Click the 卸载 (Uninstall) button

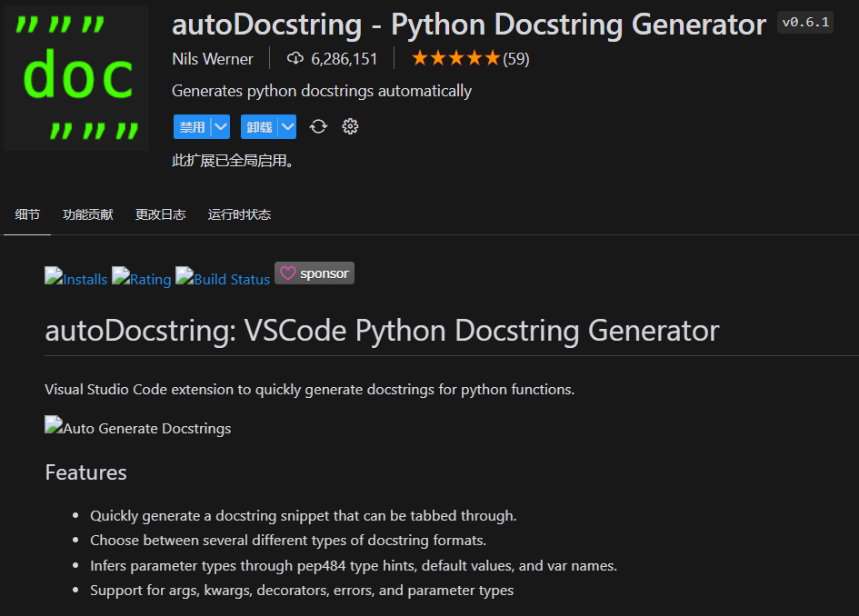tap(259, 127)
